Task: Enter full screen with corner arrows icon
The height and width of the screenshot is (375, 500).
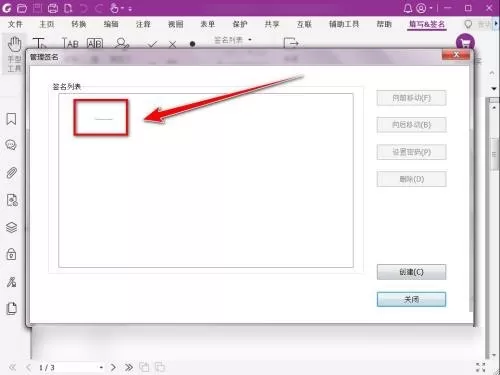Action: [x=480, y=367]
